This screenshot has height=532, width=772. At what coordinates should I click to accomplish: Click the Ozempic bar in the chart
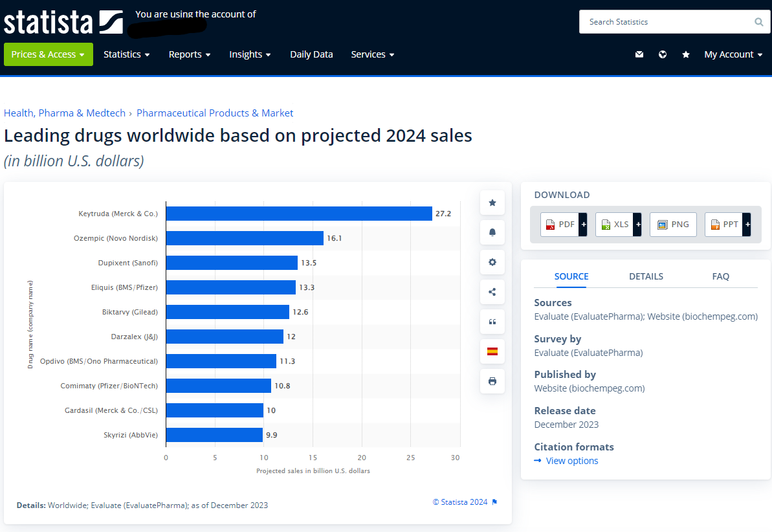[245, 238]
